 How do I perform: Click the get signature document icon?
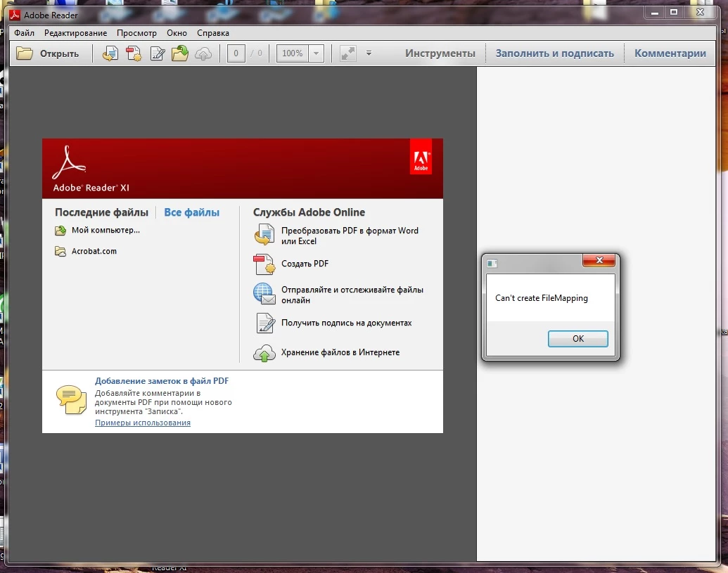pyautogui.click(x=266, y=323)
